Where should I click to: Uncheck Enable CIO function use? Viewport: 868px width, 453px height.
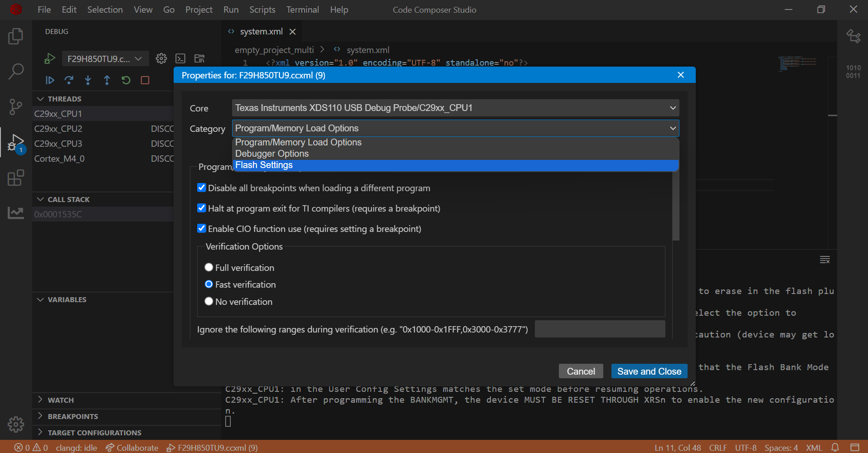click(202, 228)
